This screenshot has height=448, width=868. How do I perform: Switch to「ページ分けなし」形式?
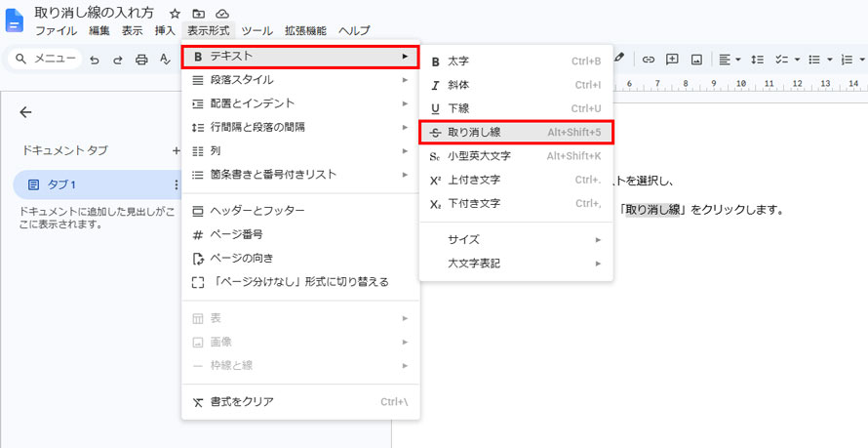tap(300, 282)
